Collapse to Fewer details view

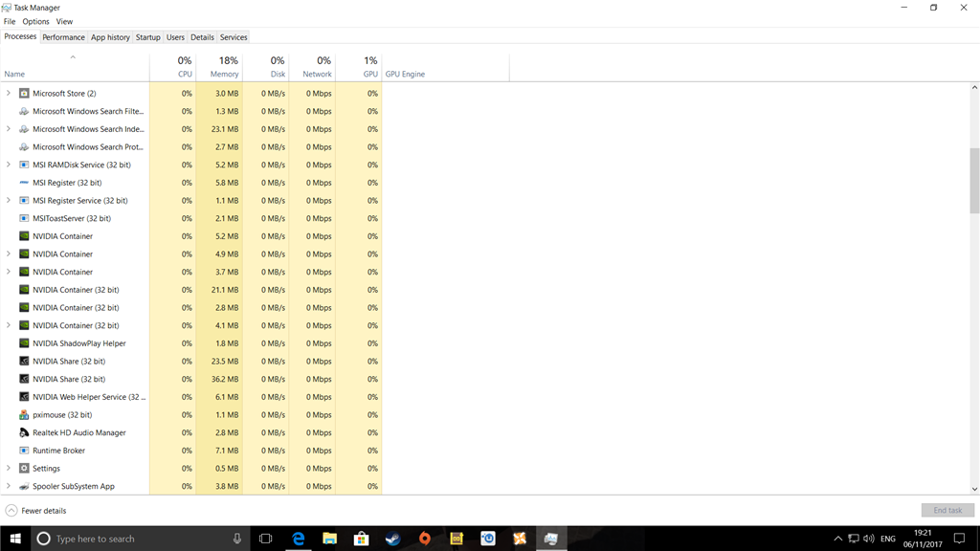(35, 511)
